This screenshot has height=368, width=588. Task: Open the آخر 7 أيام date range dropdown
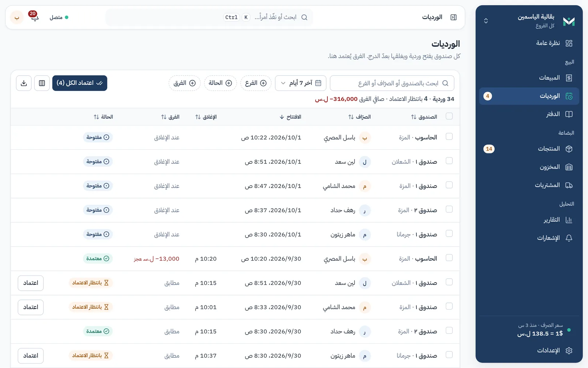pyautogui.click(x=301, y=83)
